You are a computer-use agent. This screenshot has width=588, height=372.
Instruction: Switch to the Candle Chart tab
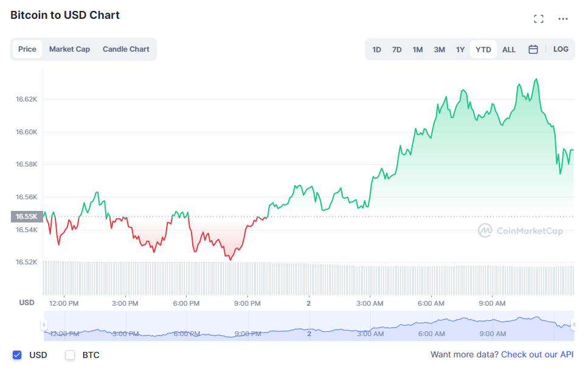[126, 49]
